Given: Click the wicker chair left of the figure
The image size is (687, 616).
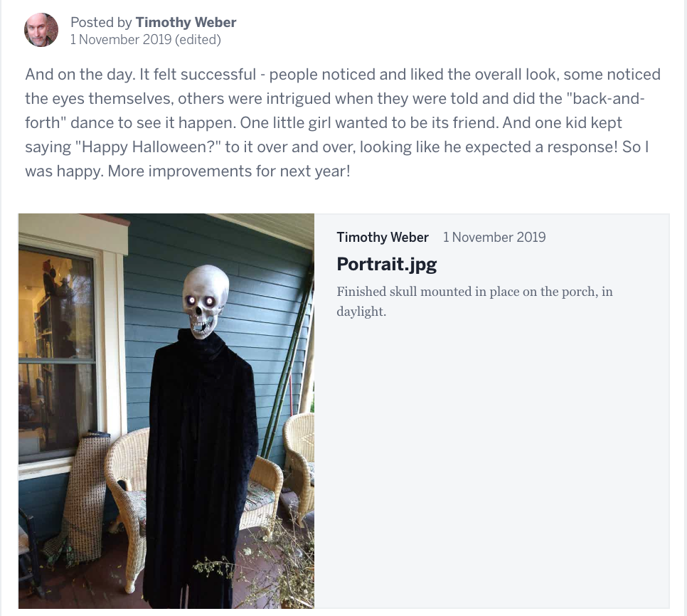Looking at the screenshot, I should [127, 495].
